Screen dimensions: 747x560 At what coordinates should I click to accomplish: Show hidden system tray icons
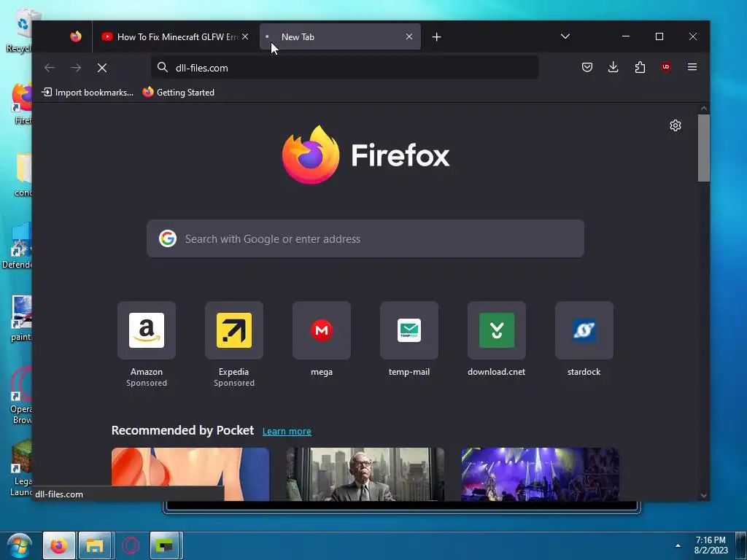[678, 545]
